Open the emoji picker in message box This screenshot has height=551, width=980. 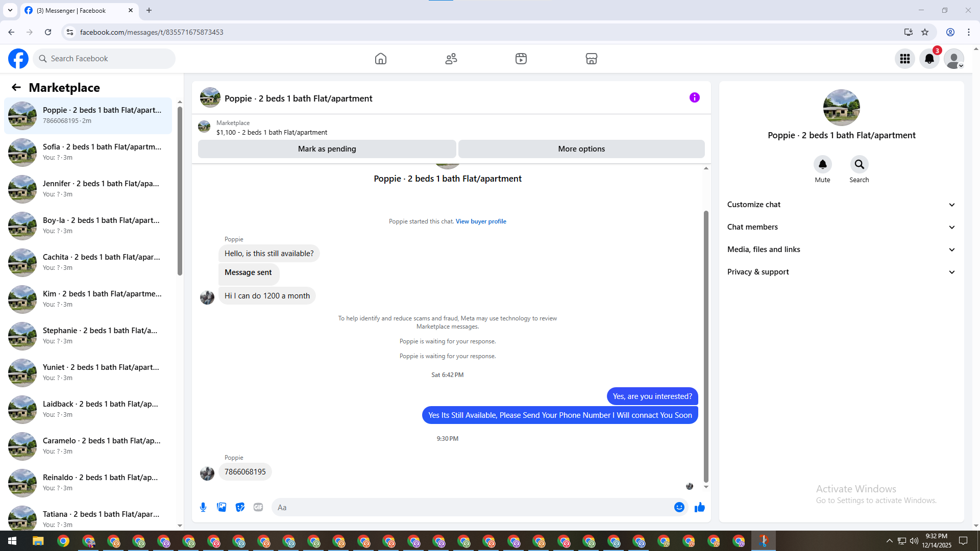point(679,507)
